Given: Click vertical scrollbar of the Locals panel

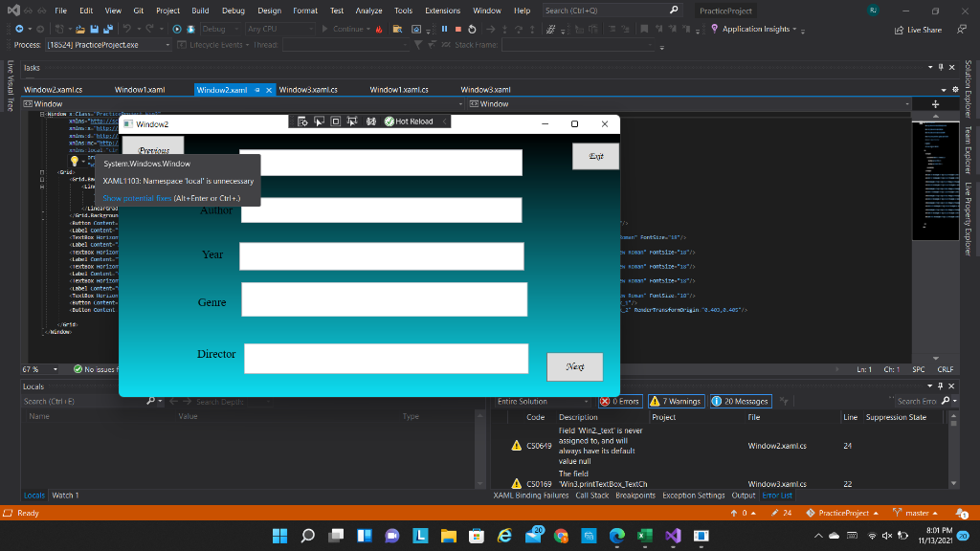Looking at the screenshot, I should [x=480, y=449].
